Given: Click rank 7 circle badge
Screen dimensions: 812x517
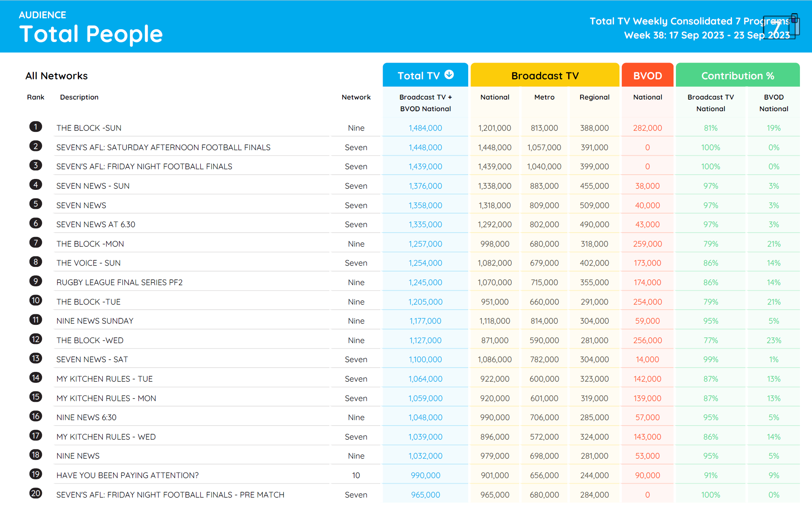Looking at the screenshot, I should [36, 243].
